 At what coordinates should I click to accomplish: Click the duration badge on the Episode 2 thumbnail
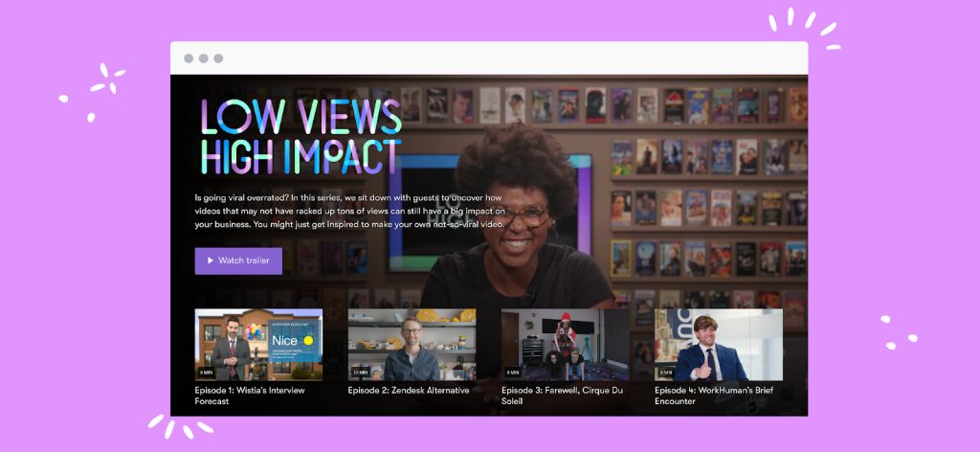click(360, 372)
